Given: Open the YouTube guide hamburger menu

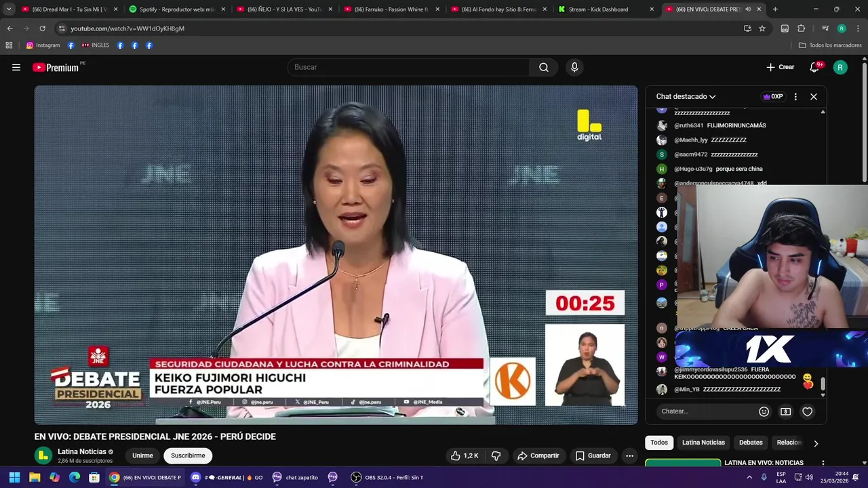Looking at the screenshot, I should pyautogui.click(x=16, y=67).
